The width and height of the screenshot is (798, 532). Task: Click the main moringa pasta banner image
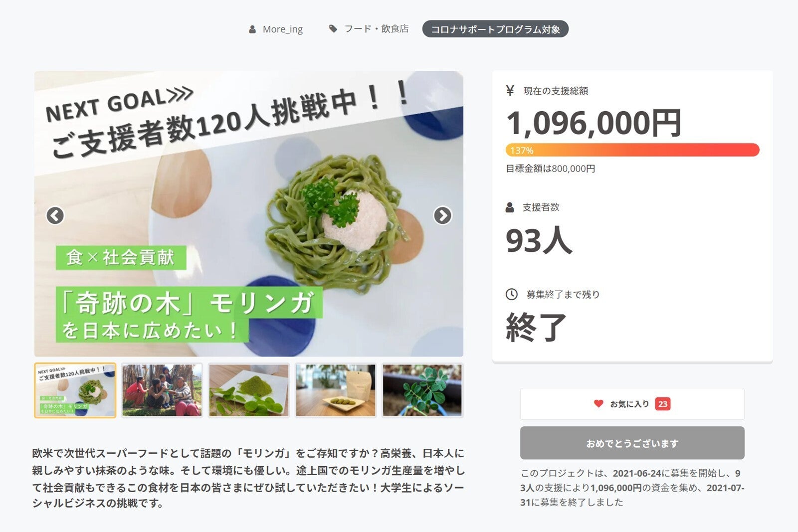click(x=249, y=213)
